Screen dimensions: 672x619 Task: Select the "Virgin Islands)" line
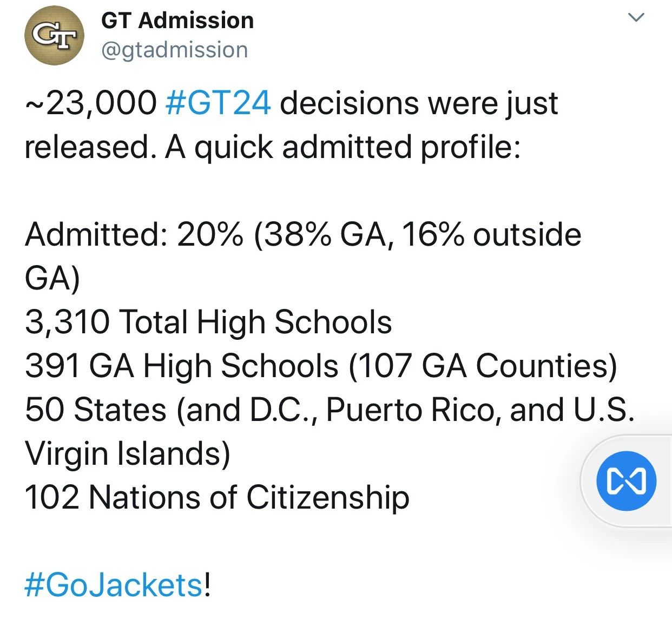(x=128, y=454)
